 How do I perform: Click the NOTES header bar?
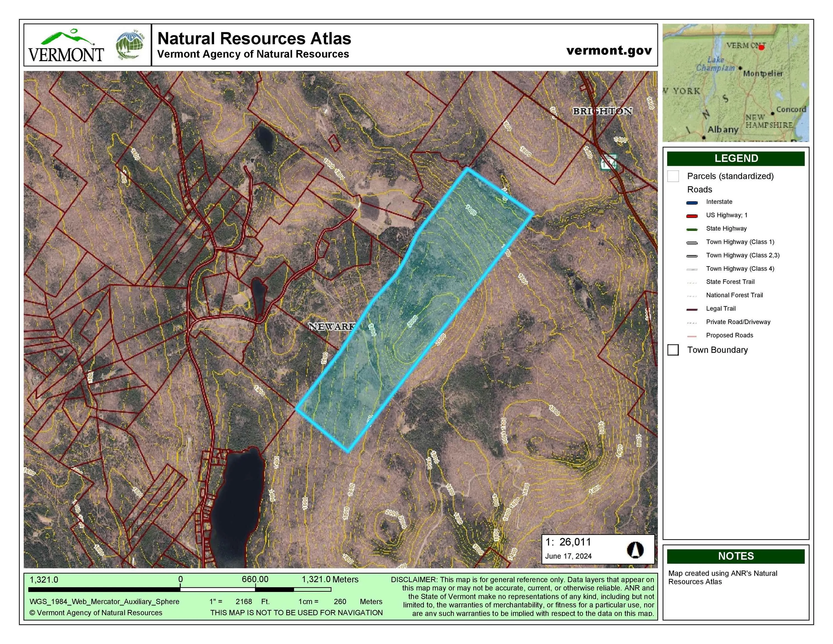point(736,556)
